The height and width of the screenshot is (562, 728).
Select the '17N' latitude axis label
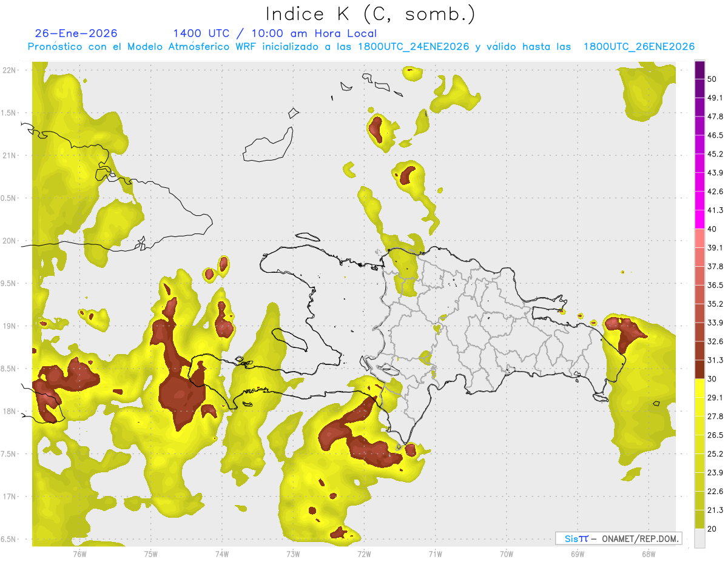(10, 497)
